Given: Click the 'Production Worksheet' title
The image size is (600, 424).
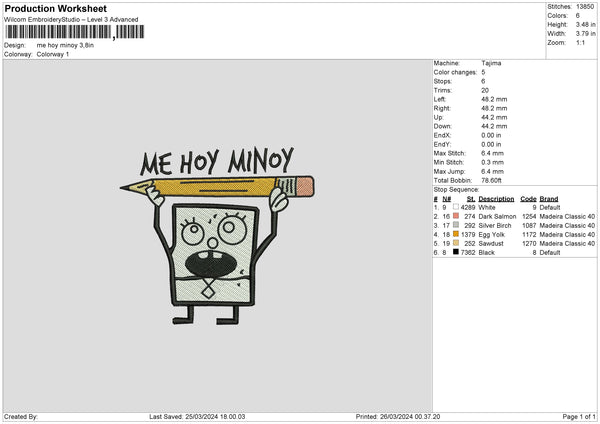Looking at the screenshot, I should tap(55, 9).
